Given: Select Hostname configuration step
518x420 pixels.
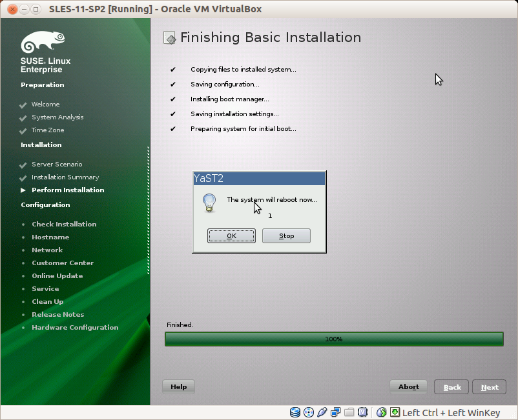Looking at the screenshot, I should click(50, 237).
